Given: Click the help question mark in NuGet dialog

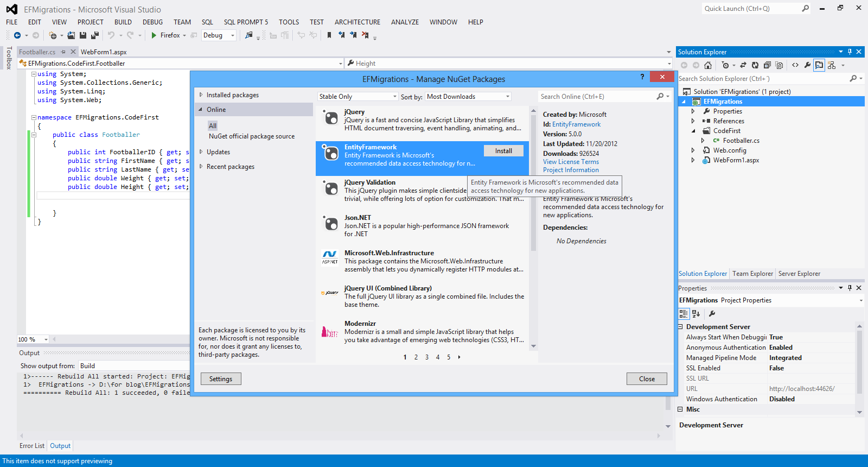Looking at the screenshot, I should pos(642,77).
